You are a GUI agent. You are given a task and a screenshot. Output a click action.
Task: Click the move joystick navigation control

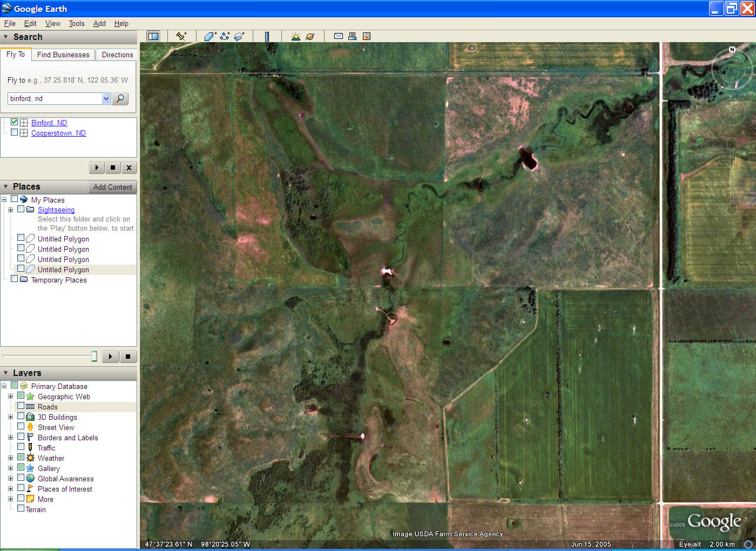click(x=732, y=112)
